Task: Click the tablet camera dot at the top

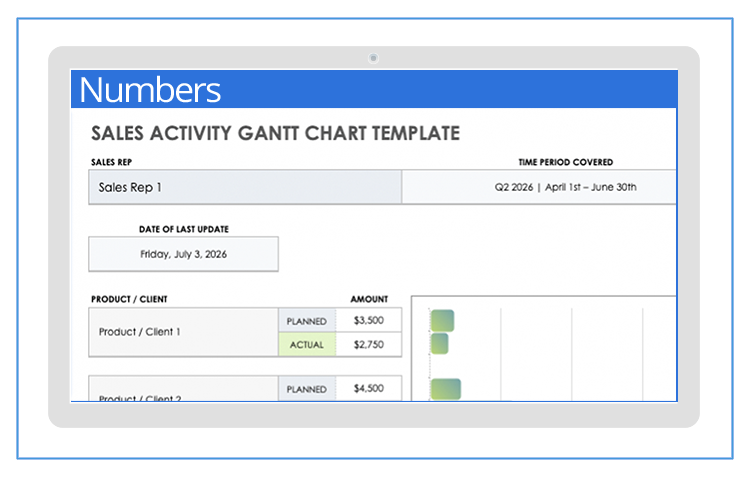Action: pyautogui.click(x=373, y=58)
